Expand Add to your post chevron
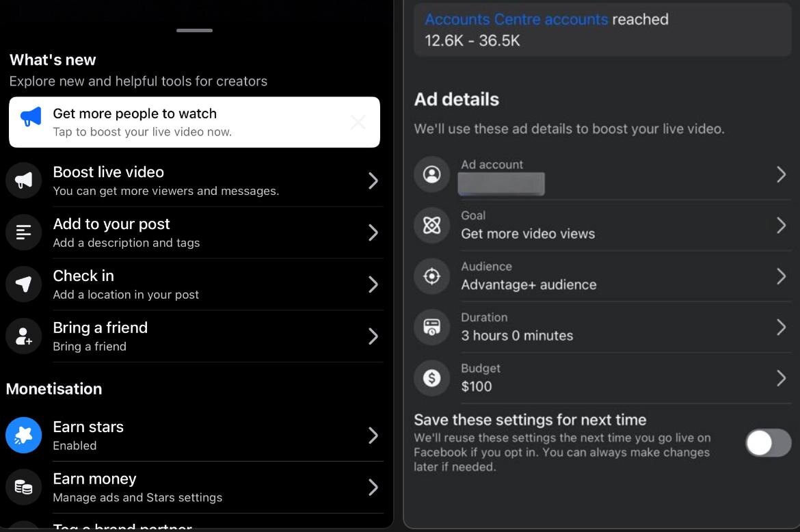 (x=373, y=232)
